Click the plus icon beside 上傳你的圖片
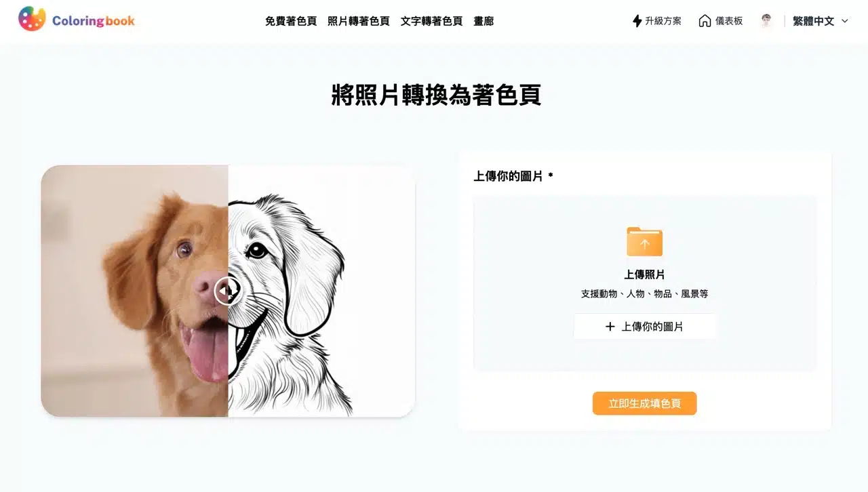 610,327
